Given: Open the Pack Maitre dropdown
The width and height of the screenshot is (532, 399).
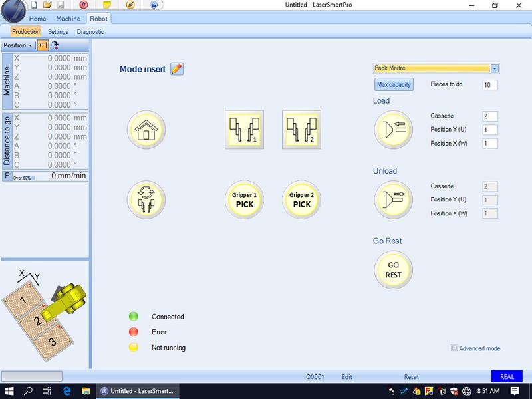Looking at the screenshot, I should (495, 68).
